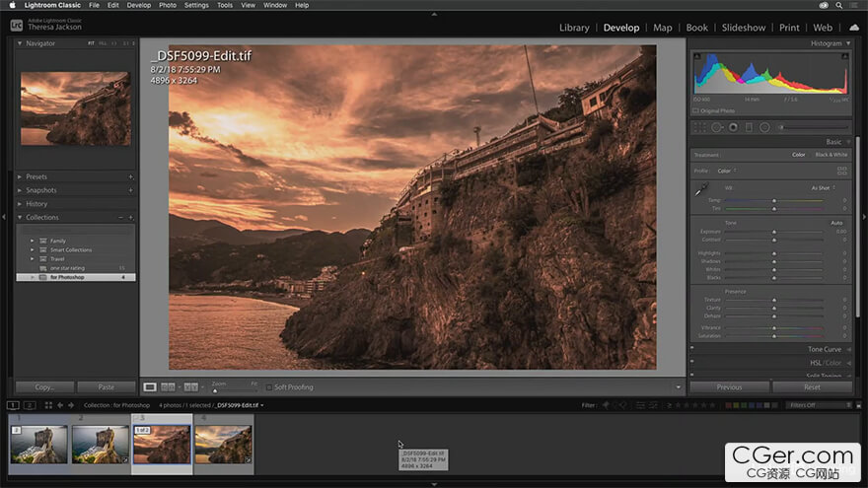Screen dimensions: 868x488
Task: Switch to the Library module
Action: pos(574,28)
